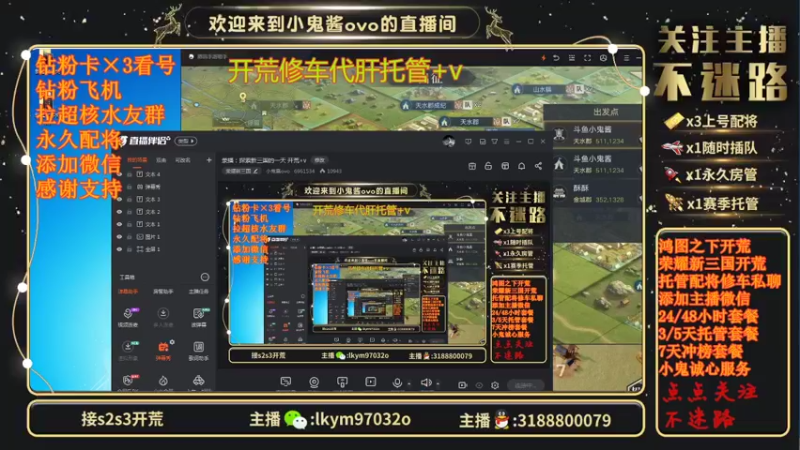This screenshot has height=450, width=800.
Task: Open the microphone dropdown arrow
Action: [409, 383]
